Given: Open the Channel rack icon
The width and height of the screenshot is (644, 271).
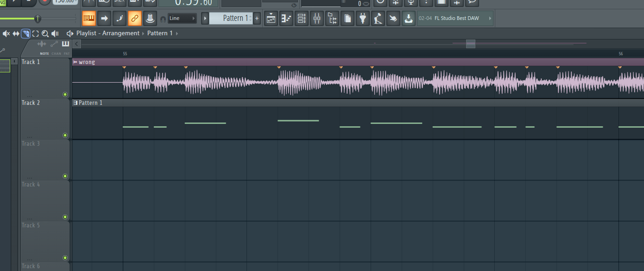Looking at the screenshot, I should 302,19.
